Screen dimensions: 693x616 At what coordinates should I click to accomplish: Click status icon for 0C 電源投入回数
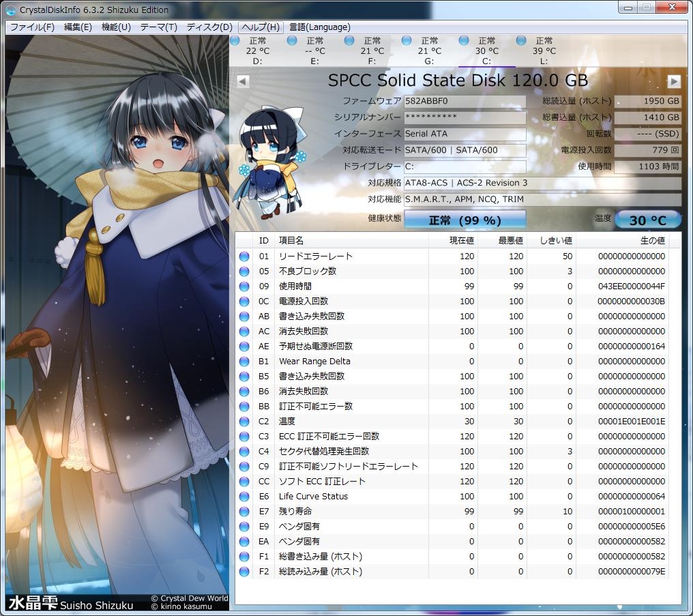point(244,302)
